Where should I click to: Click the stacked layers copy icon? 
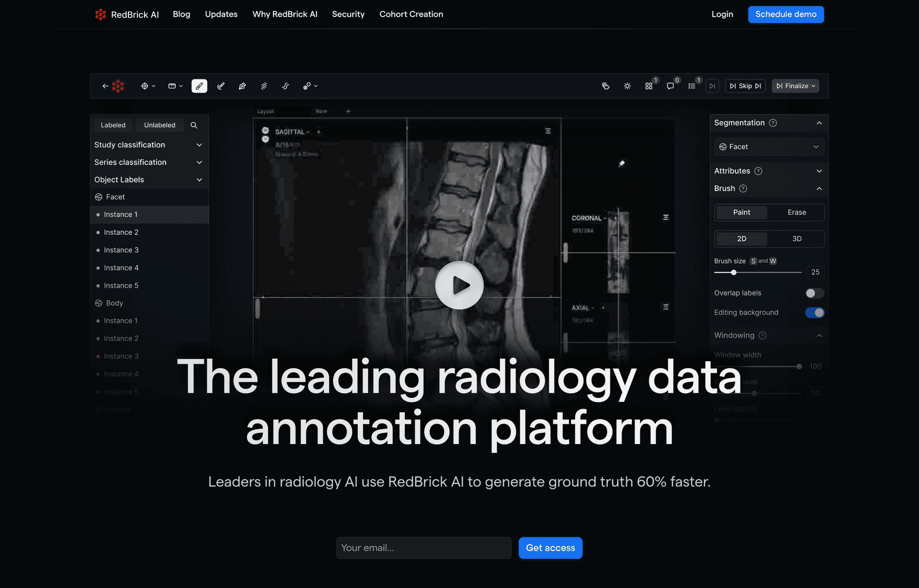tap(606, 86)
